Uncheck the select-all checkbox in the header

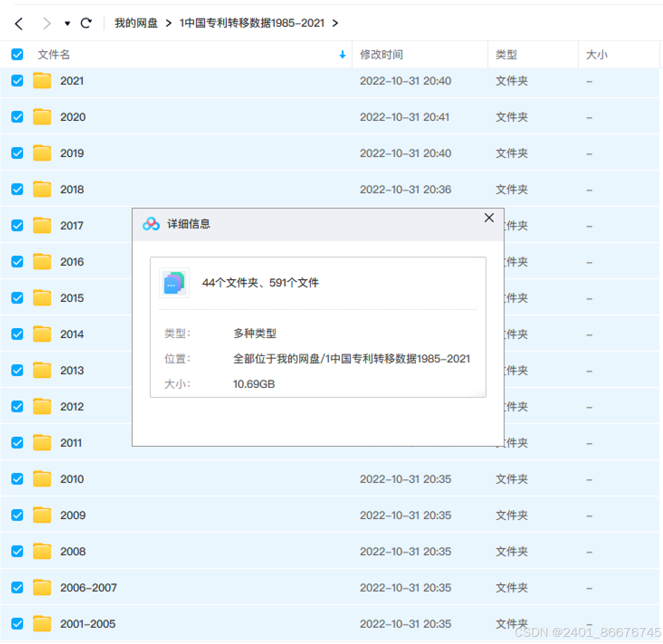(17, 54)
